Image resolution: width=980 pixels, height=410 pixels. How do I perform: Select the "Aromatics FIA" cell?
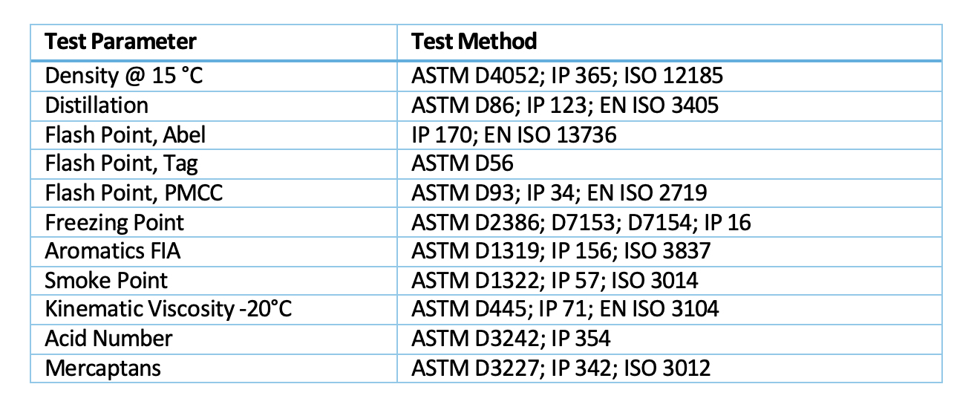112,251
